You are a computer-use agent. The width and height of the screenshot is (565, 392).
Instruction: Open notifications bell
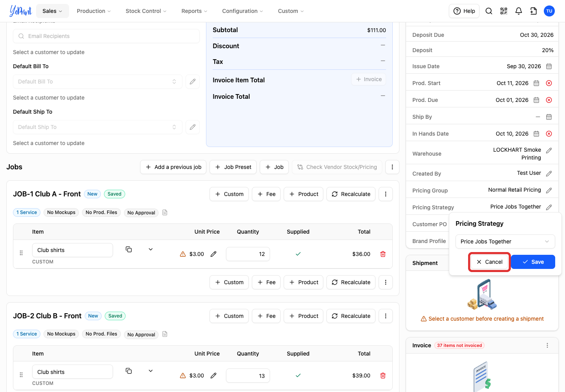519,11
